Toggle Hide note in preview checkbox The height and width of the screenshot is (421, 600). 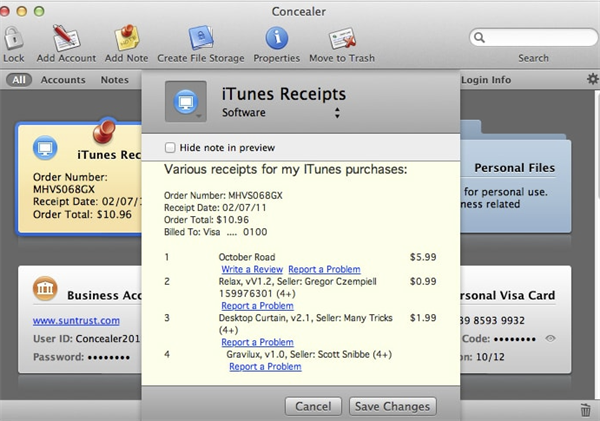(170, 147)
